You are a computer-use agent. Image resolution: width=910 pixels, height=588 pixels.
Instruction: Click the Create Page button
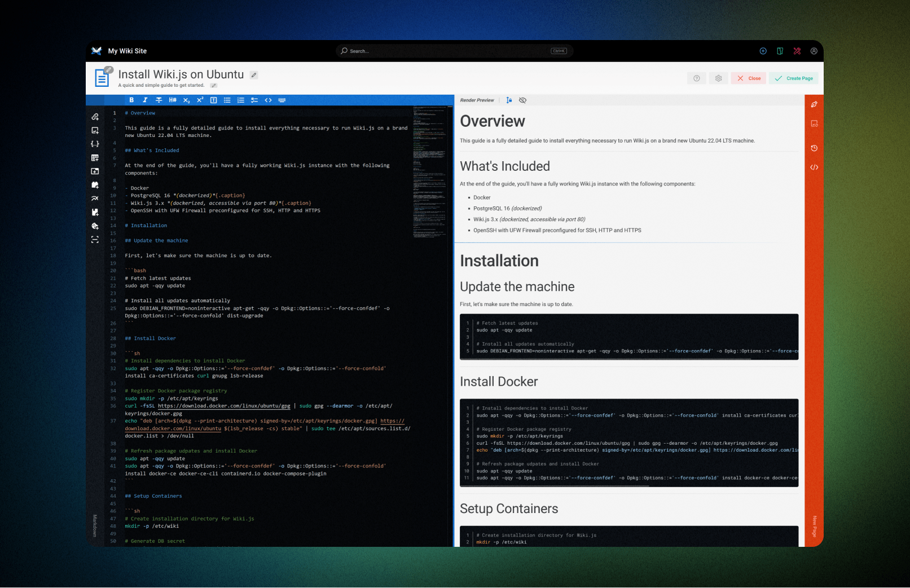(794, 78)
